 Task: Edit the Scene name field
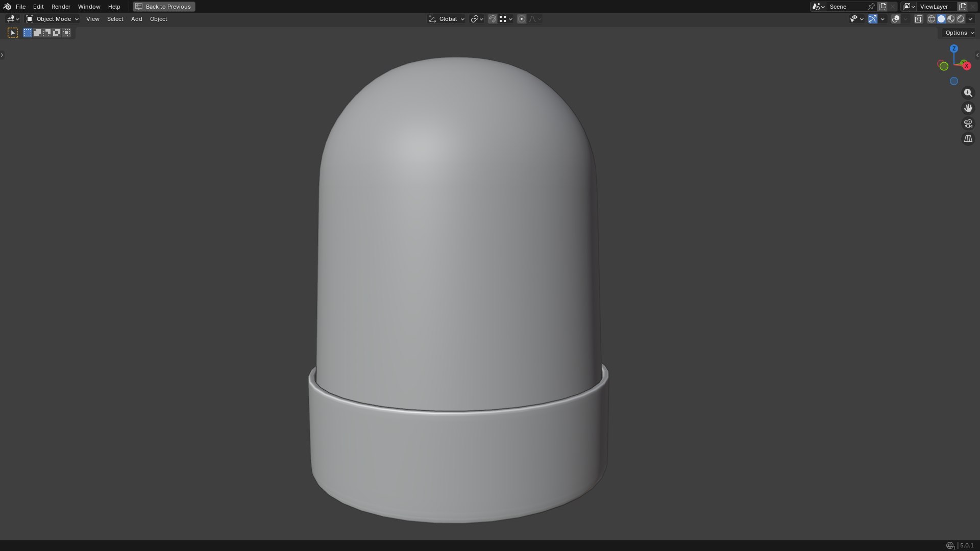point(846,7)
